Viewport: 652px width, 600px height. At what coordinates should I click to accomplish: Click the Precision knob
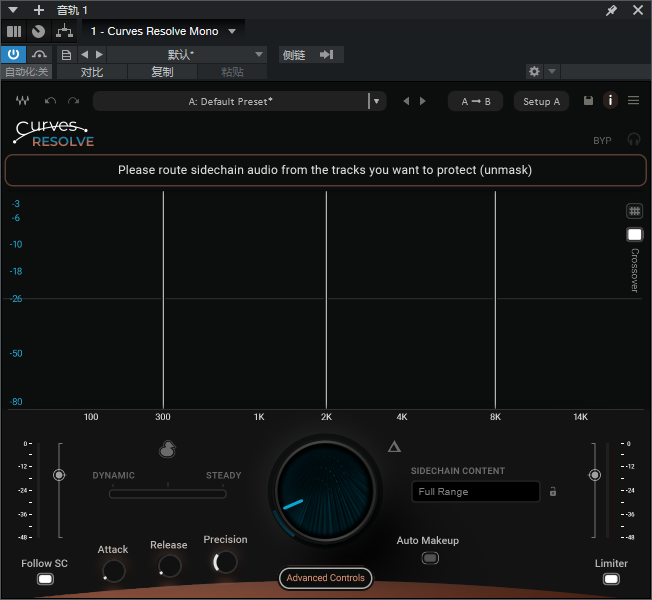coord(225,562)
